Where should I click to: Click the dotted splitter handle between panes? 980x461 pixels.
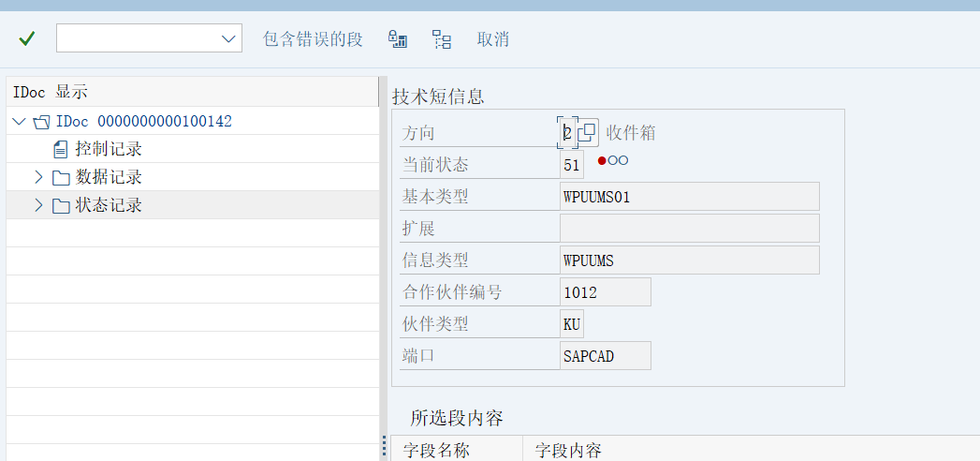click(x=384, y=447)
